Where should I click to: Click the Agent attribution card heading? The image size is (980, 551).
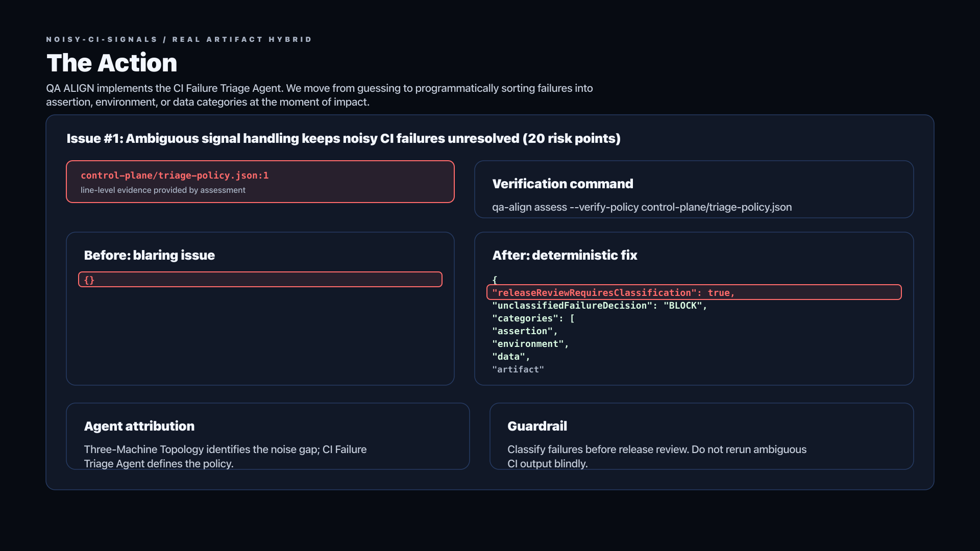point(139,426)
